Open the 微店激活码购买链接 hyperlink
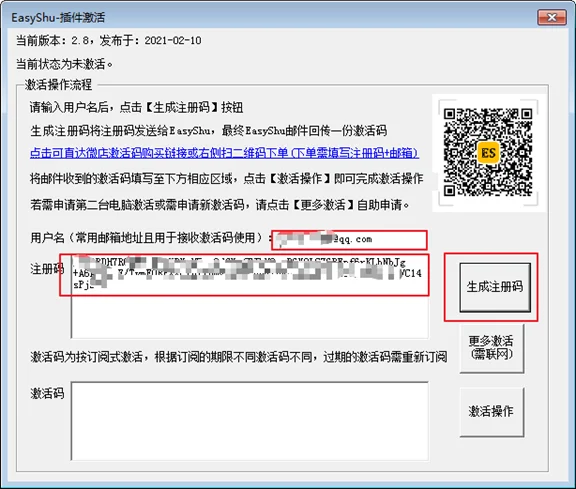This screenshot has width=576, height=489. tap(224, 153)
